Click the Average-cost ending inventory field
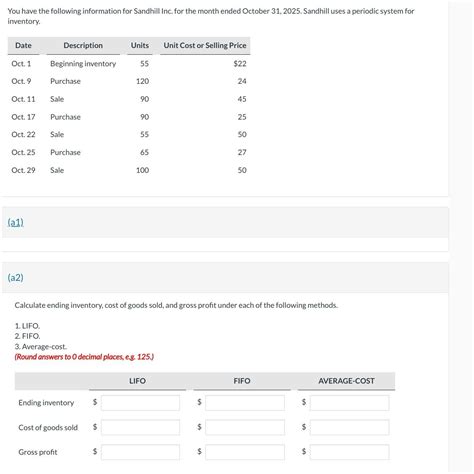This screenshot has height=474, width=474. pyautogui.click(x=349, y=403)
